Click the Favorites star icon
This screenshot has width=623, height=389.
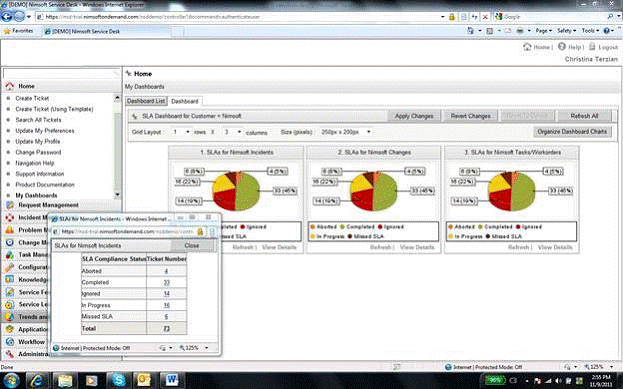(x=7, y=31)
